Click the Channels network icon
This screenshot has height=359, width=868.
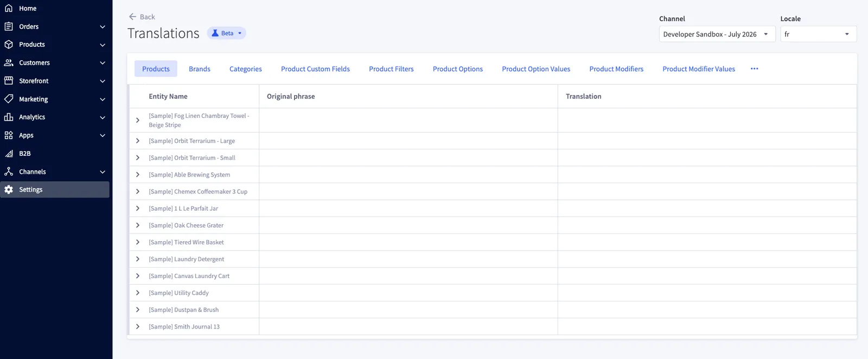click(9, 172)
